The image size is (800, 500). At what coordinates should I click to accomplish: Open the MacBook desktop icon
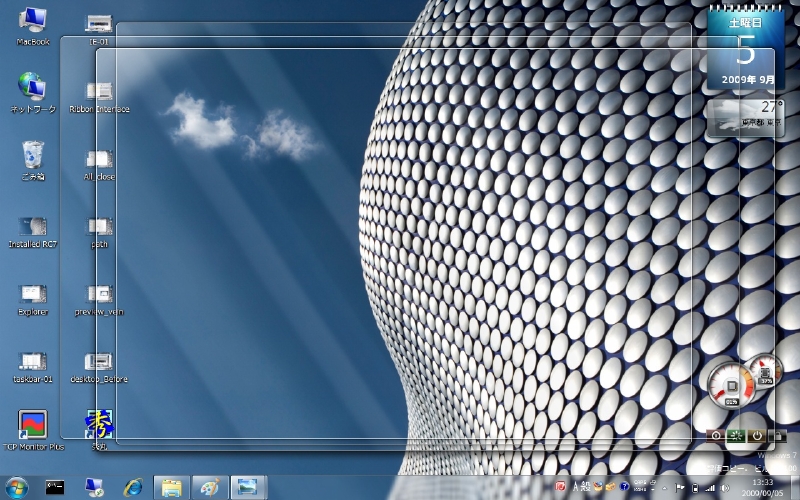(x=33, y=27)
